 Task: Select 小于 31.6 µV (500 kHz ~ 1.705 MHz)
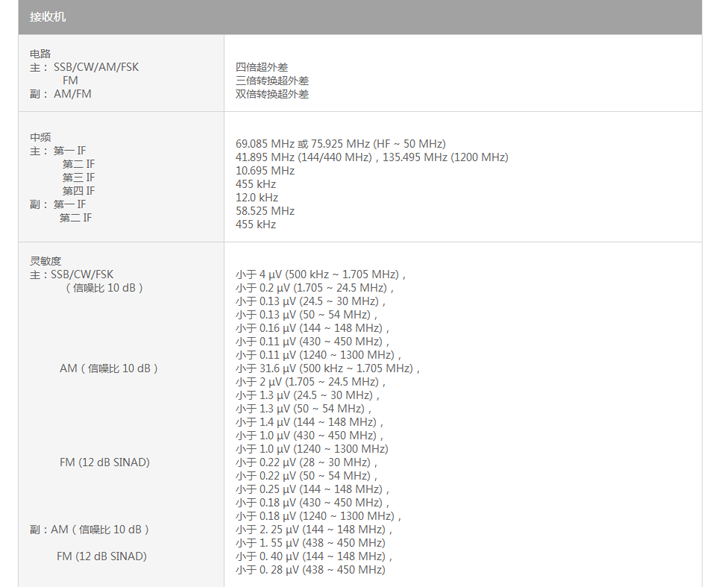(x=328, y=368)
